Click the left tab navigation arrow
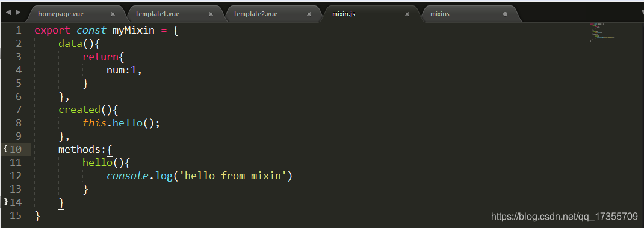 [8, 13]
